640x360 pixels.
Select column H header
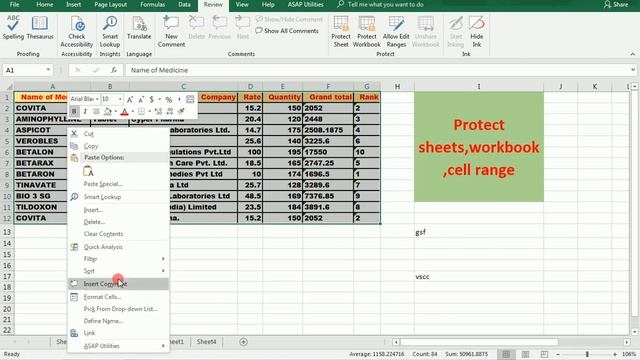pyautogui.click(x=397, y=86)
